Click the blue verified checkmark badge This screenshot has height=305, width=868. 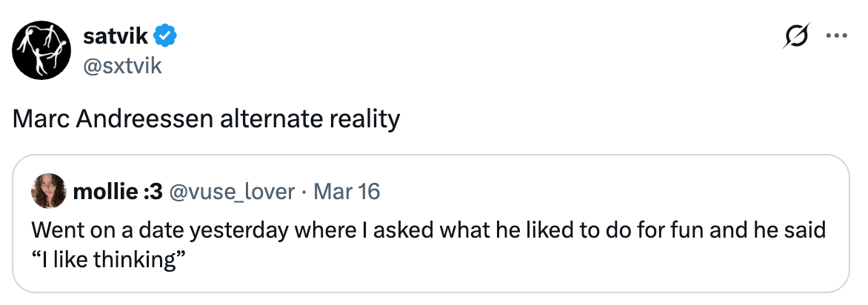coord(164,35)
